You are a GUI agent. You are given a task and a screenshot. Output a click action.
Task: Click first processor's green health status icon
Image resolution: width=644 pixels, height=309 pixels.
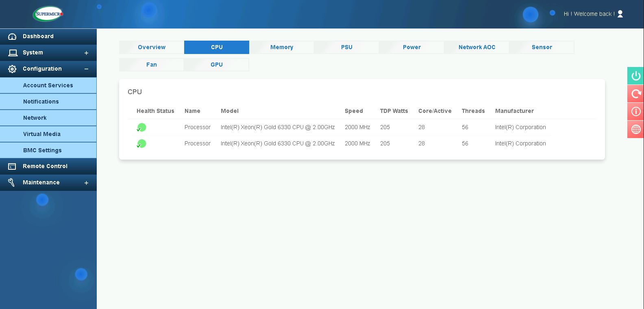point(141,127)
